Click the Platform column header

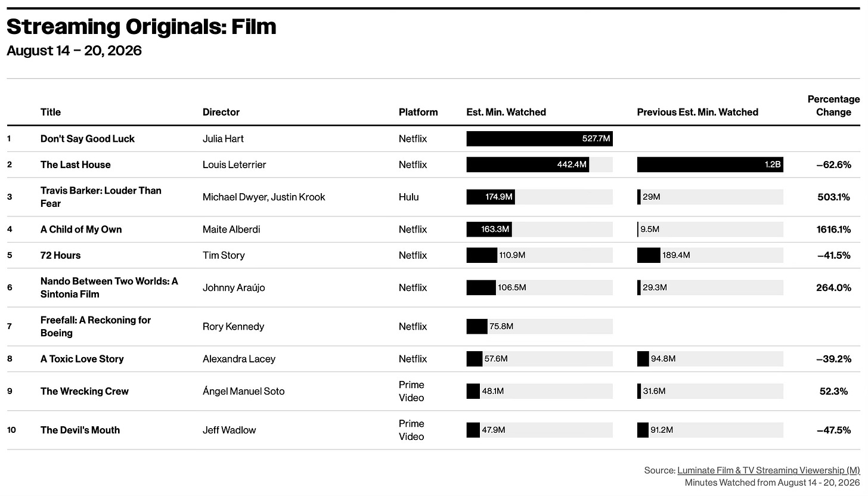(x=418, y=112)
